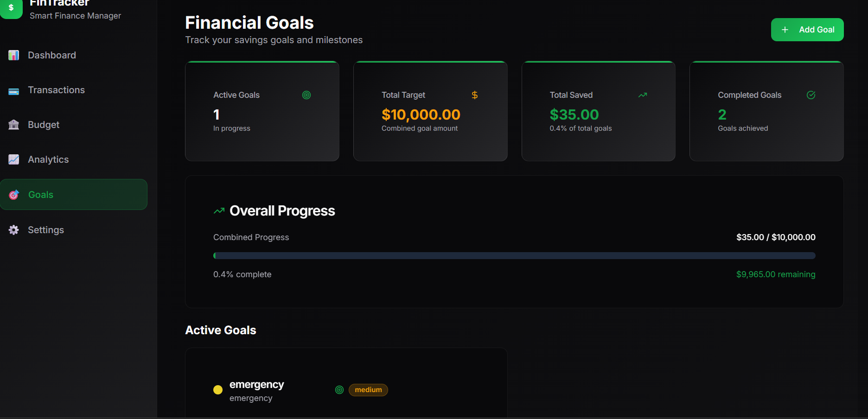Viewport: 868px width, 419px height.
Task: Click the trending arrow on Total Saved card
Action: click(x=643, y=95)
